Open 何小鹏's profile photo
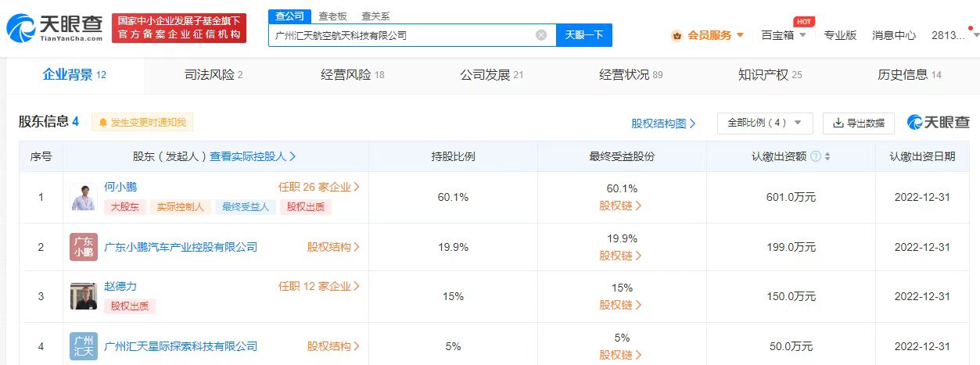Screen dimensions: 980x365 [84, 197]
